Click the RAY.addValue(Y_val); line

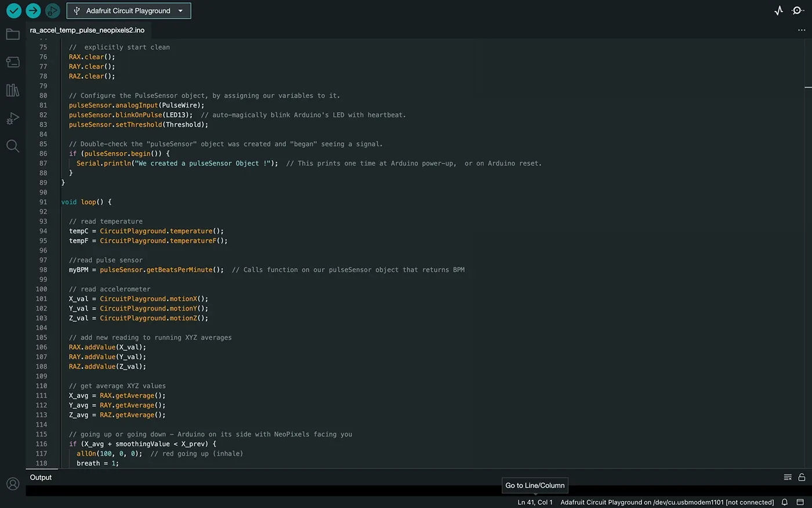pos(107,357)
